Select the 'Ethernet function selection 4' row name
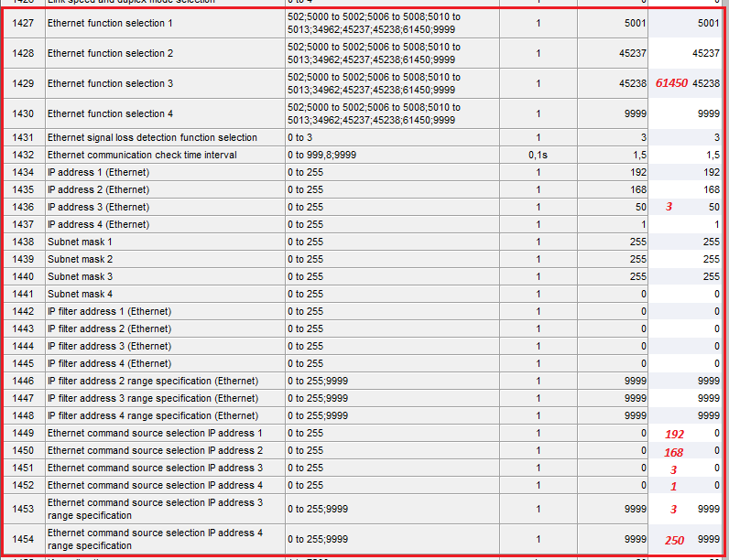This screenshot has width=729, height=560. pos(165,113)
